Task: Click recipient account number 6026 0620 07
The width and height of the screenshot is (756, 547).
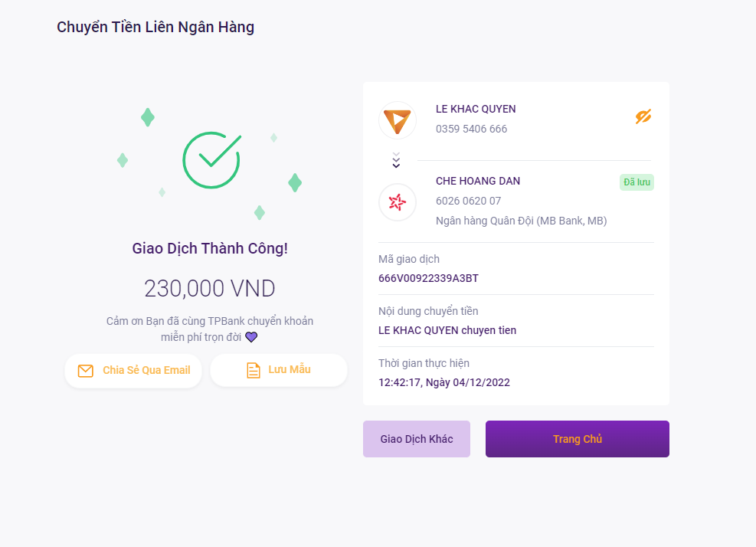Action: click(468, 201)
